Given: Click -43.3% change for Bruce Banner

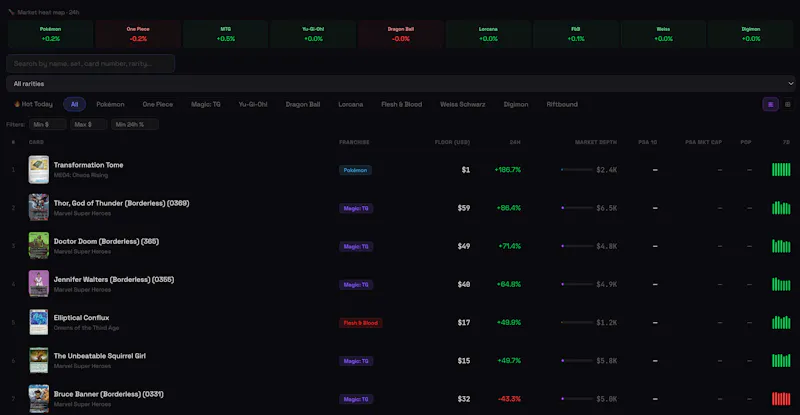Looking at the screenshot, I should click(509, 399).
